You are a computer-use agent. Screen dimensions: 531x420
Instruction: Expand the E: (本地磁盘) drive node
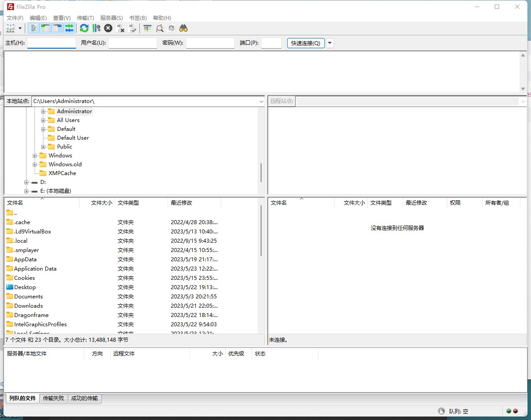point(27,191)
